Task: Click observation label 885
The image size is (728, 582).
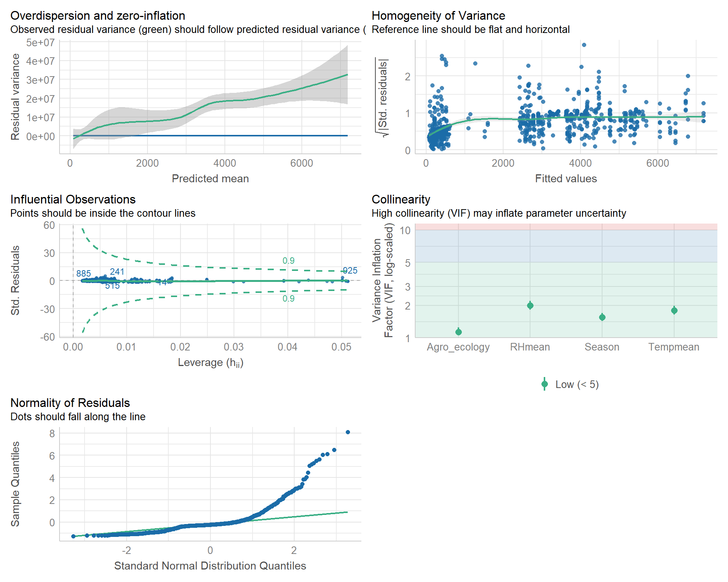Action: (x=83, y=274)
